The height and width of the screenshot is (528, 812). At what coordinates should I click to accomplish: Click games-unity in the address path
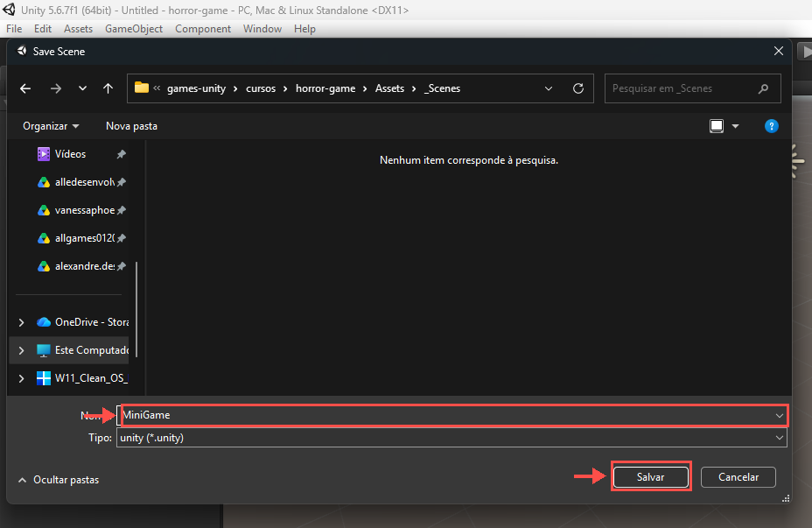click(x=196, y=88)
